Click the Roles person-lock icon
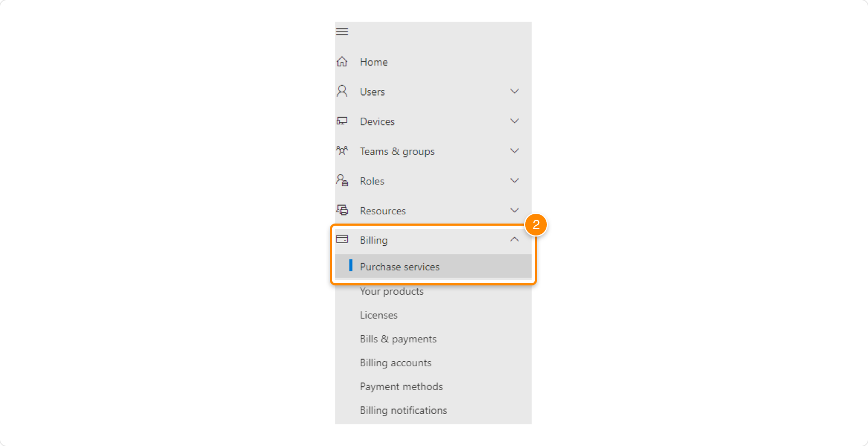This screenshot has width=868, height=446. click(342, 180)
